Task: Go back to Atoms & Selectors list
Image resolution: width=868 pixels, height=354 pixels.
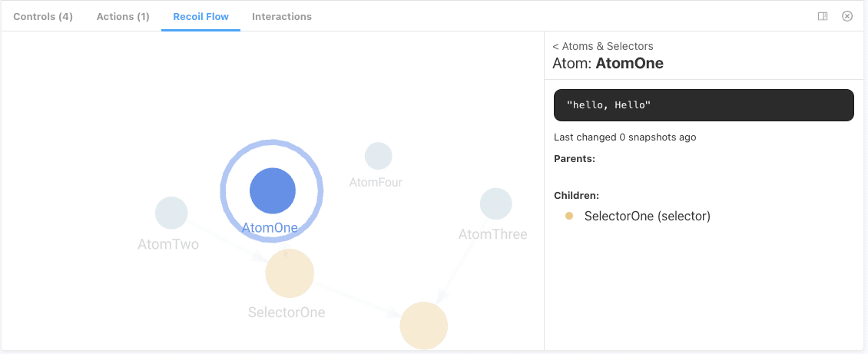Action: (x=603, y=46)
